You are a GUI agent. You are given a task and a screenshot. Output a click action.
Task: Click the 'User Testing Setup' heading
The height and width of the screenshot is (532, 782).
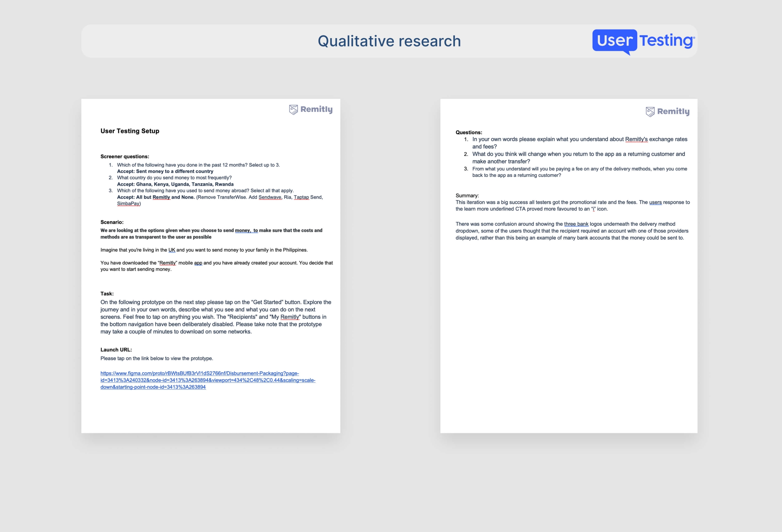point(130,131)
